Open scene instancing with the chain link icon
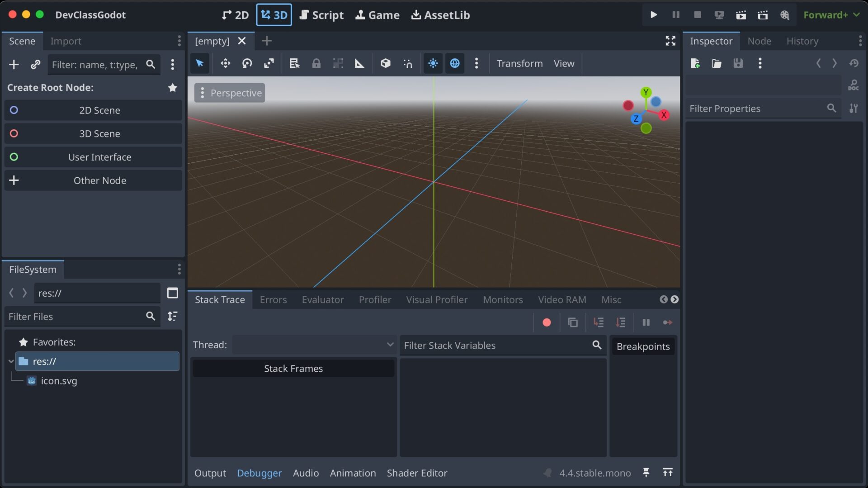 tap(35, 64)
